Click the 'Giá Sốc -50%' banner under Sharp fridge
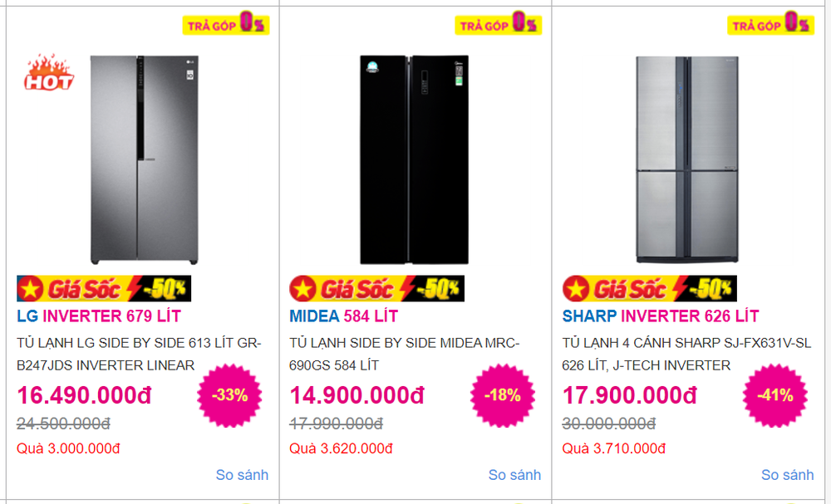The width and height of the screenshot is (831, 504). [x=649, y=289]
